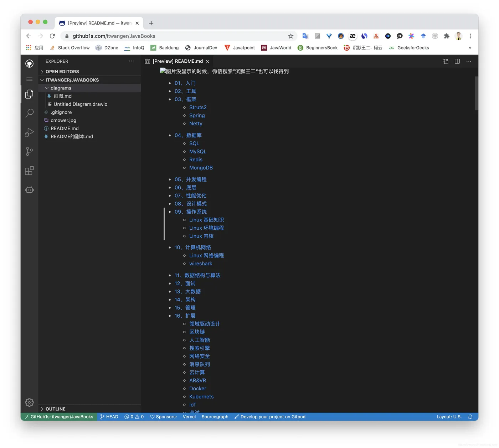Open Untitled Diagram.drawio file
The width and height of the screenshot is (499, 448).
pos(89,104)
